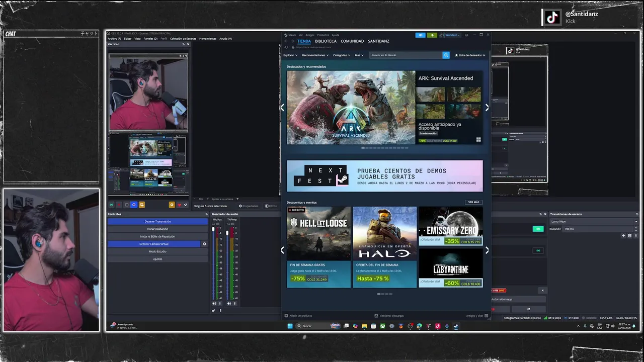Open the Colección de Escenas menu

coord(183,39)
